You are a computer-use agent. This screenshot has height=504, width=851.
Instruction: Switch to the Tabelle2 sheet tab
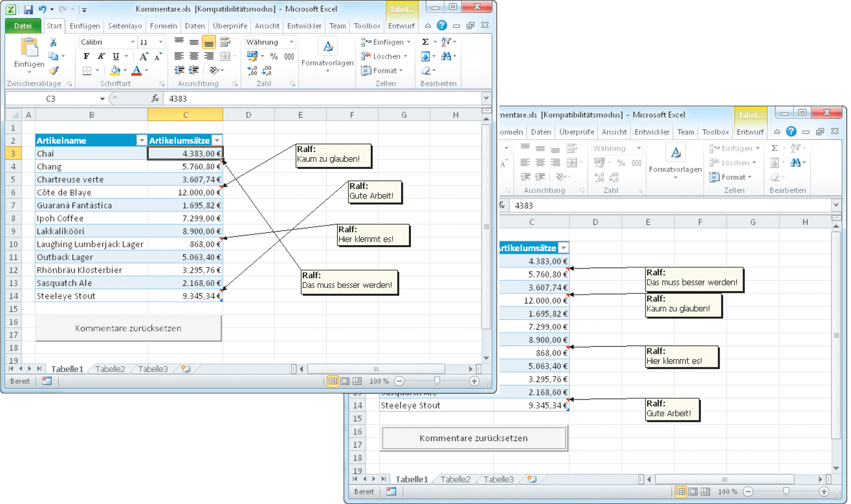(x=110, y=369)
